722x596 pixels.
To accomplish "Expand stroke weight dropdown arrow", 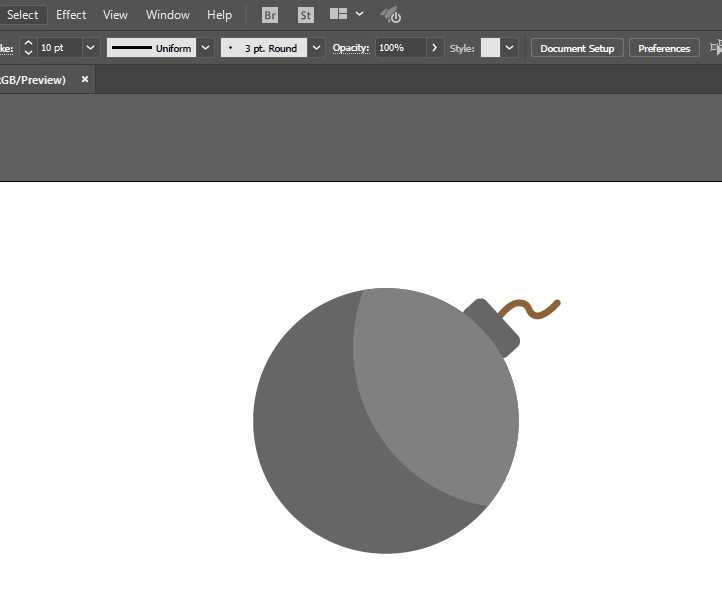I will tap(90, 48).
